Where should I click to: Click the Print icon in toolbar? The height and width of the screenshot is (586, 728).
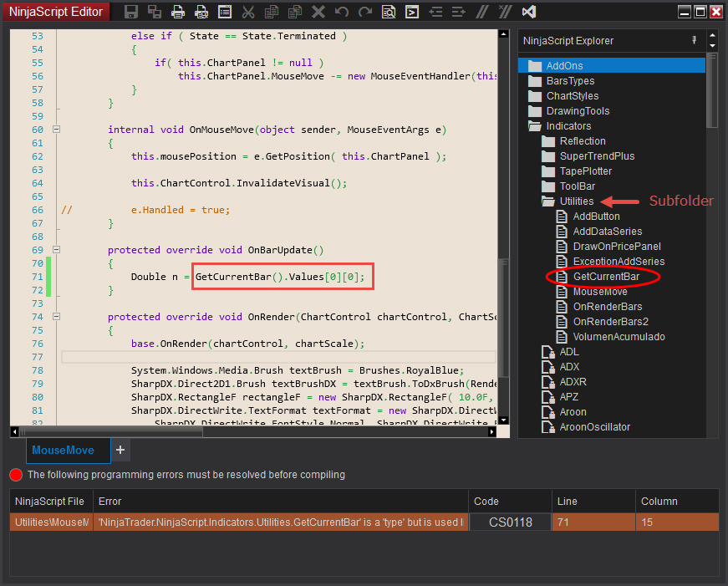click(x=178, y=12)
